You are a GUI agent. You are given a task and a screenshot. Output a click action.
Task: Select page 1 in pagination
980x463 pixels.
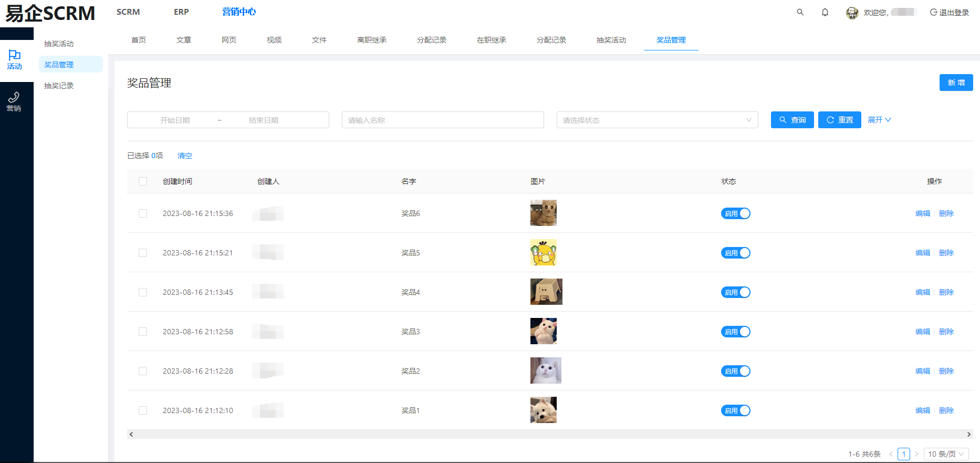[904, 454]
